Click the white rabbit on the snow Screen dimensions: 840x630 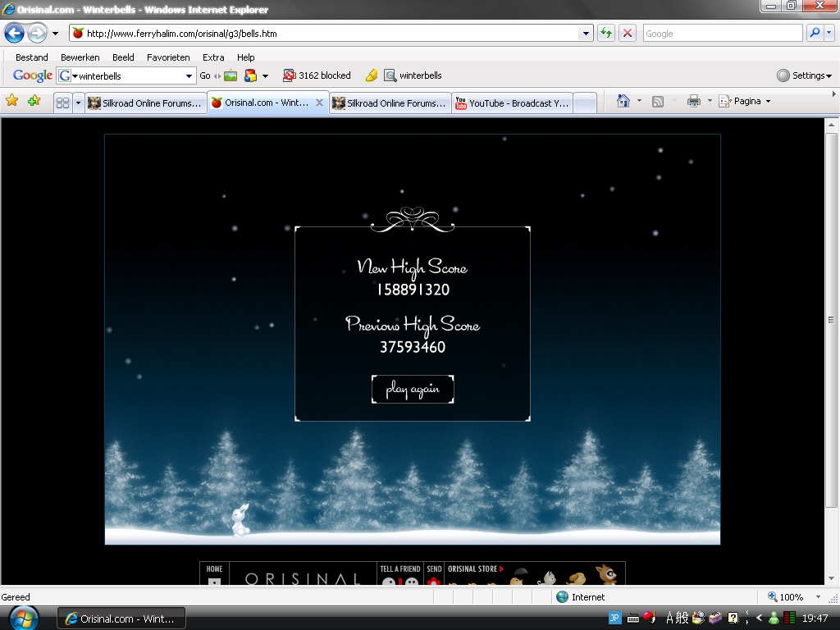click(x=240, y=519)
